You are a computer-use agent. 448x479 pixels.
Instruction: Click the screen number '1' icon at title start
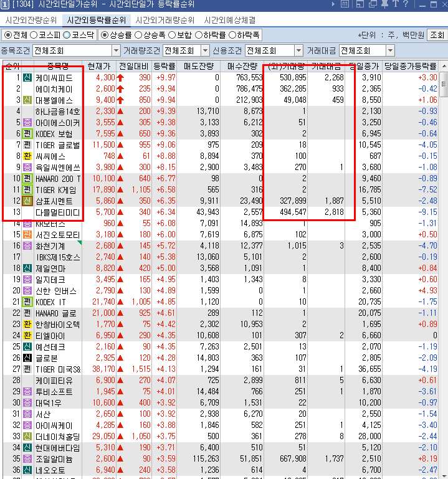pyautogui.click(x=4, y=4)
